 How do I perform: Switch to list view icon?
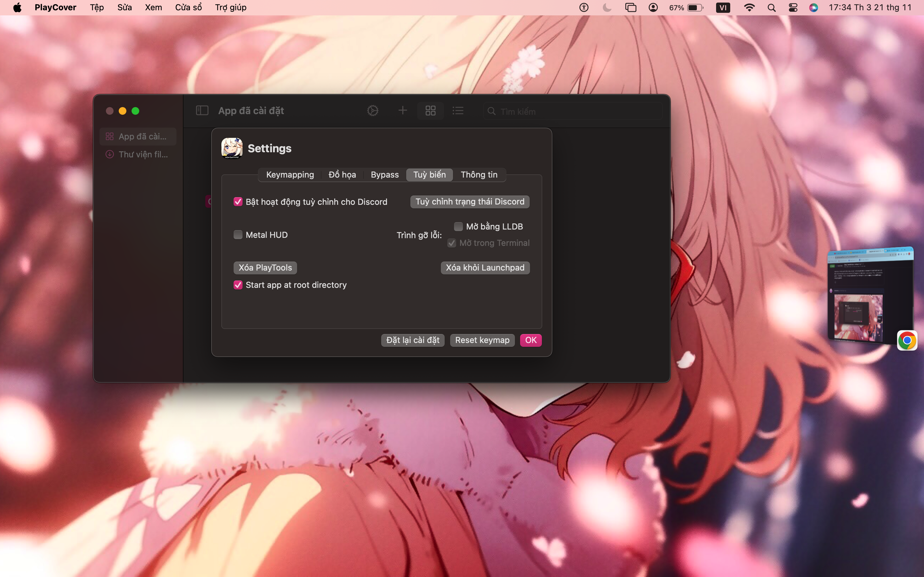pyautogui.click(x=458, y=111)
